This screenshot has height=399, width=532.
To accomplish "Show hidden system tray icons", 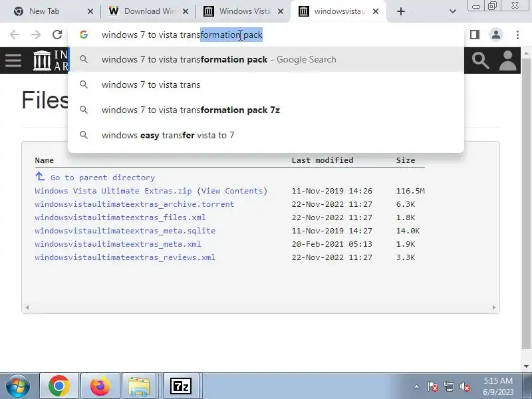I will tap(416, 386).
